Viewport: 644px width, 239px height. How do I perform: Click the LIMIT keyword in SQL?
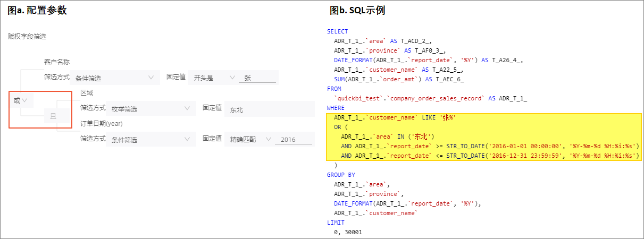[x=336, y=223]
